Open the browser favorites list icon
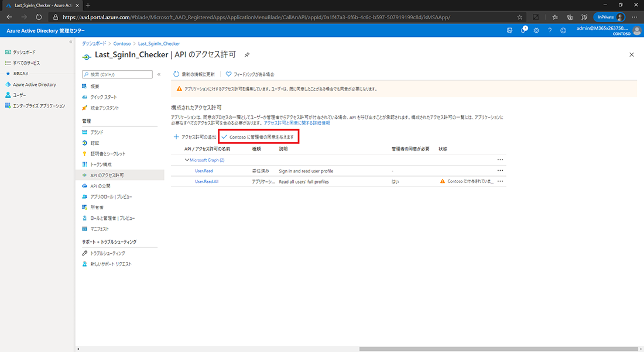The height and width of the screenshot is (352, 644). 555,17
